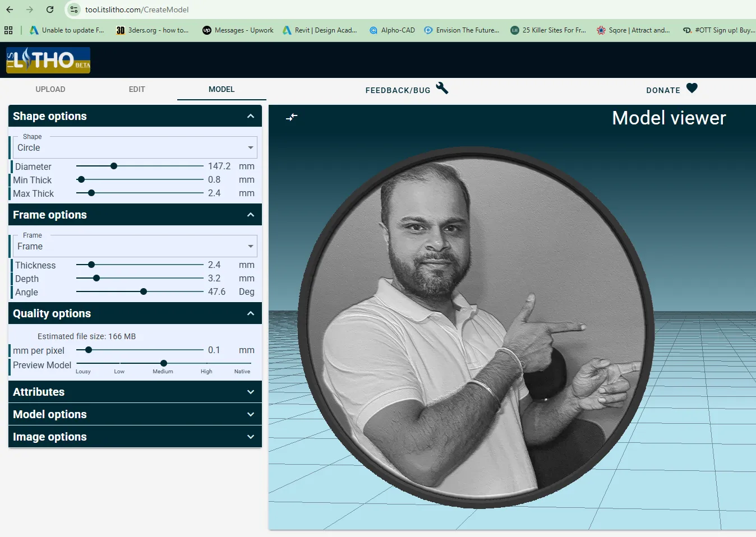Click the lithophane model in viewer

click(476, 328)
